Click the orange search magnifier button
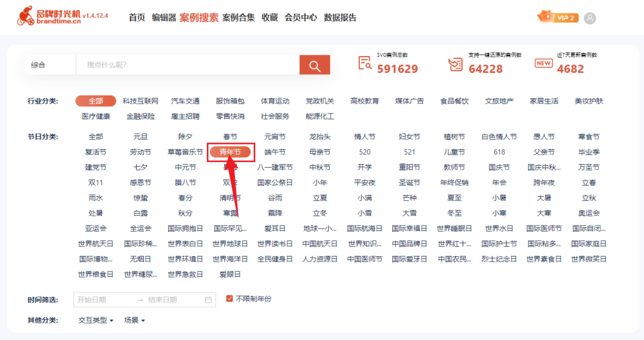Image resolution: width=644 pixels, height=340 pixels. [x=315, y=65]
